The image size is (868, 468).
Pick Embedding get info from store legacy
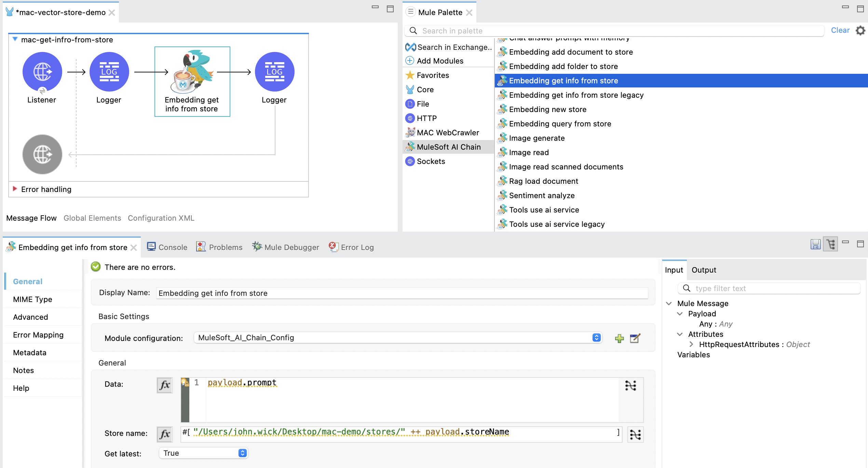click(x=571, y=95)
